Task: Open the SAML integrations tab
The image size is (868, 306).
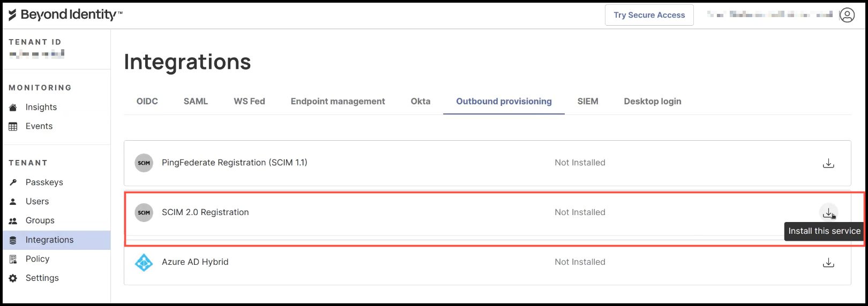Action: pyautogui.click(x=196, y=101)
